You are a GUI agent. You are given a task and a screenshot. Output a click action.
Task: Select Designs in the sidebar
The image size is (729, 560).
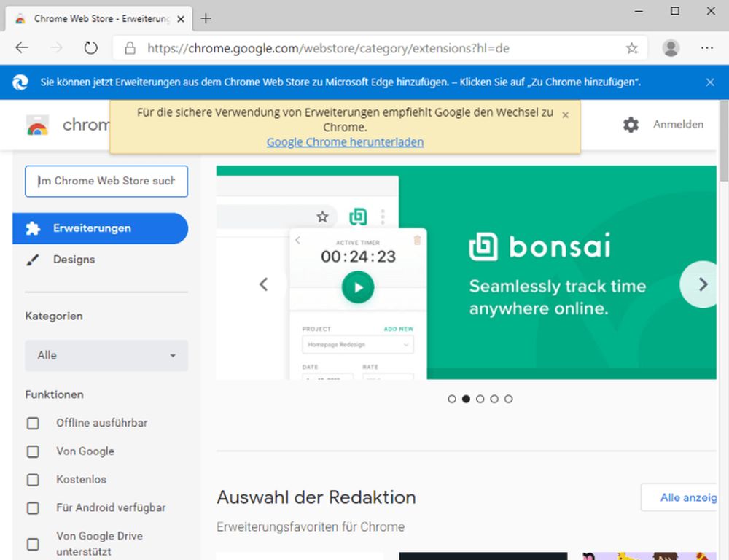click(74, 260)
